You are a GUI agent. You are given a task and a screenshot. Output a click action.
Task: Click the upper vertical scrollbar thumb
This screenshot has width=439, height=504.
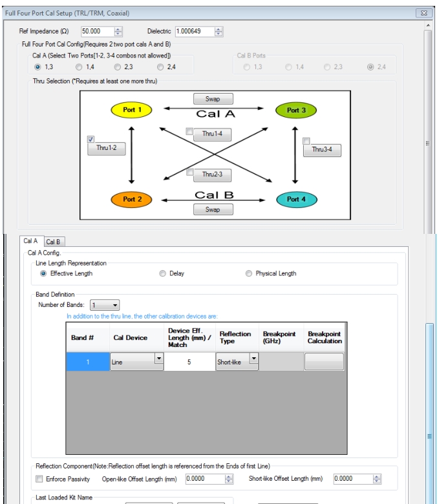tap(428, 132)
